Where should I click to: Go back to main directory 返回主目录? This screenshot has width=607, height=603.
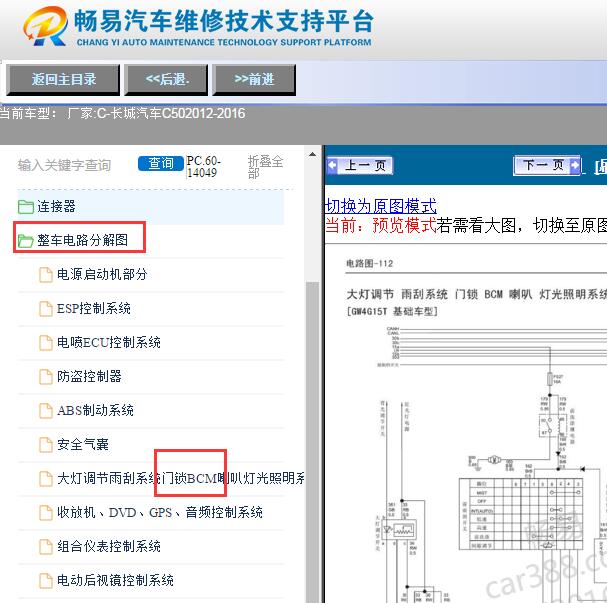[63, 80]
